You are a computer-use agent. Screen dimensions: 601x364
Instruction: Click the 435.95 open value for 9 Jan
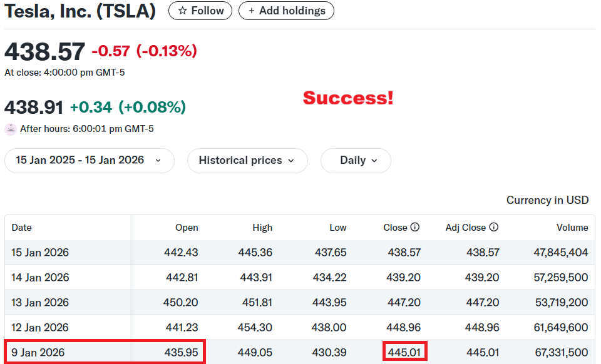click(182, 353)
